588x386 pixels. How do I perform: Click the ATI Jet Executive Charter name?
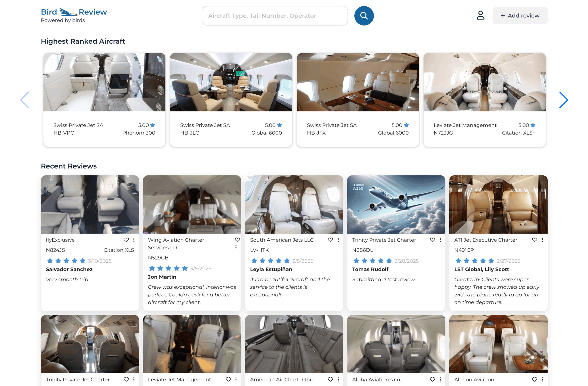point(486,240)
